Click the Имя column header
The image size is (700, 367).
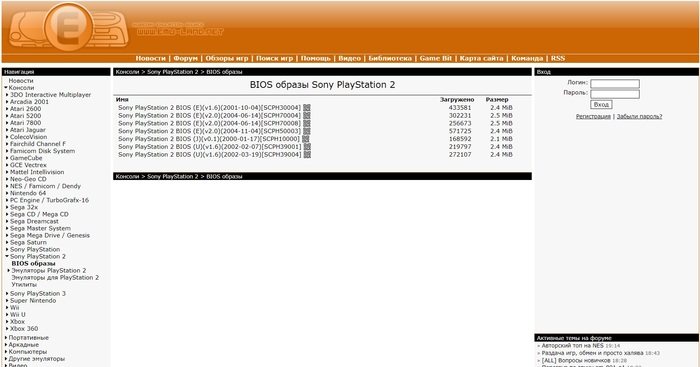coord(122,100)
